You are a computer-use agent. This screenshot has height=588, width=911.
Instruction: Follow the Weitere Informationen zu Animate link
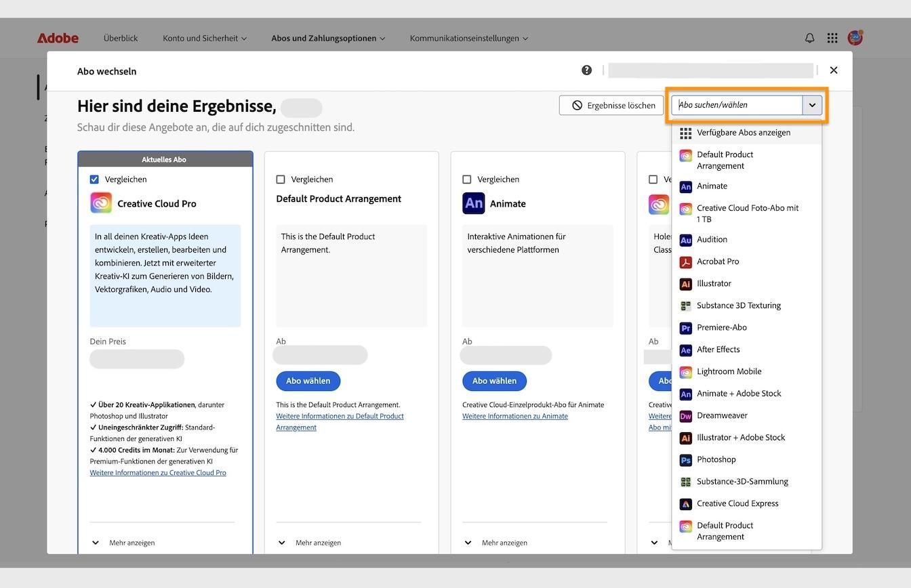[516, 415]
